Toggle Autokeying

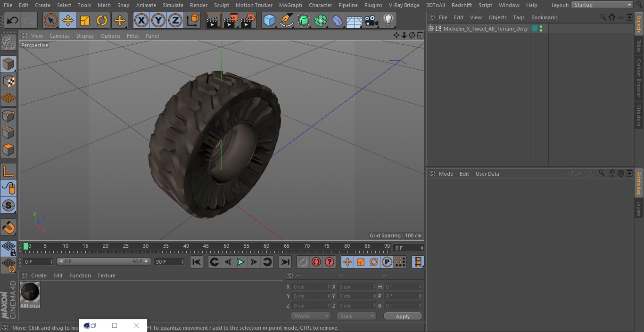coord(316,262)
